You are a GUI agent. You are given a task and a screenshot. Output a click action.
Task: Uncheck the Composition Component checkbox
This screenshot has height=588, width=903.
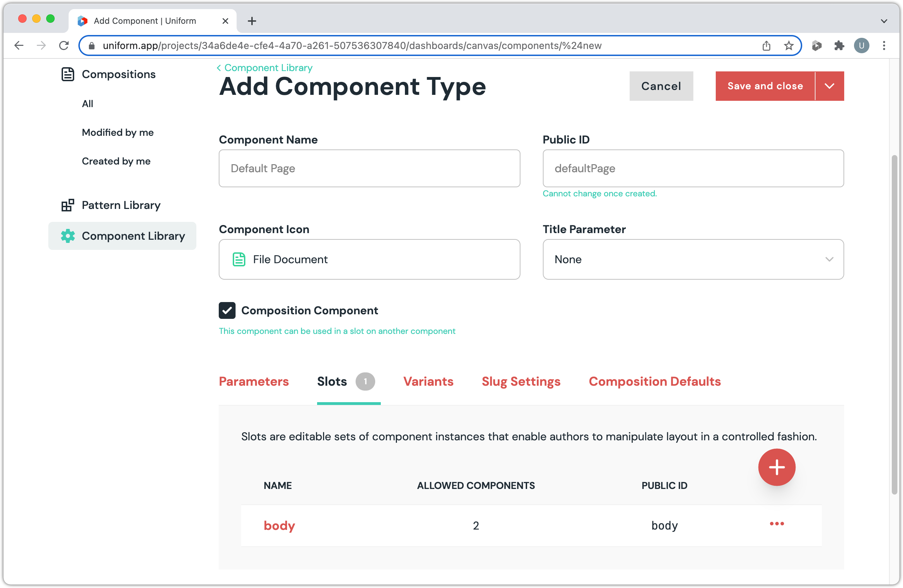(x=227, y=310)
